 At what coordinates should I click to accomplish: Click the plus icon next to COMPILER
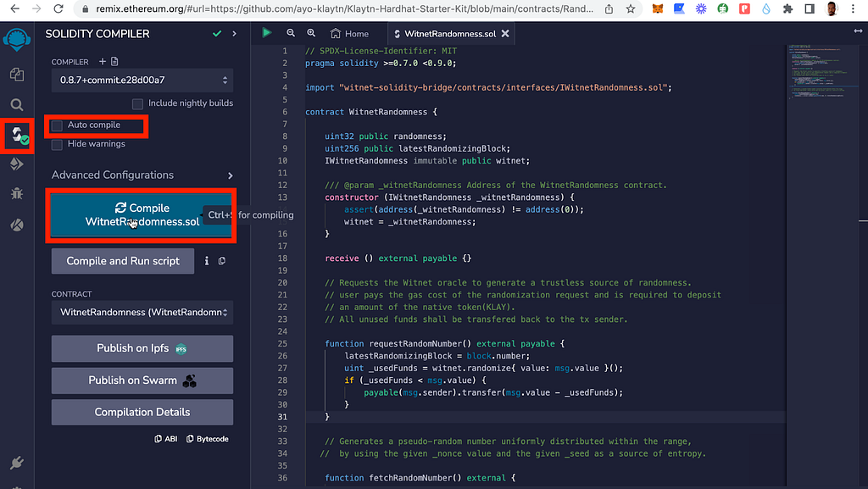(x=102, y=61)
